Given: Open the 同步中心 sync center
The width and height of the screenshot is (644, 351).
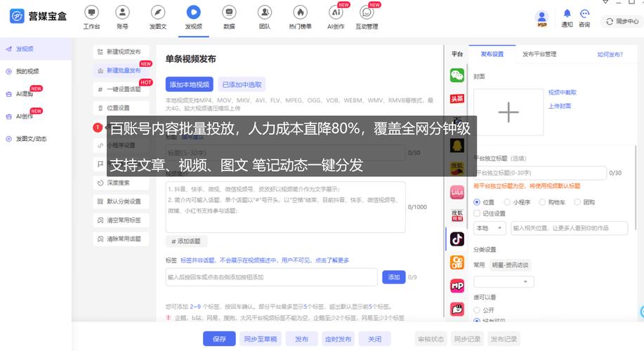Looking at the screenshot, I should (622, 22).
